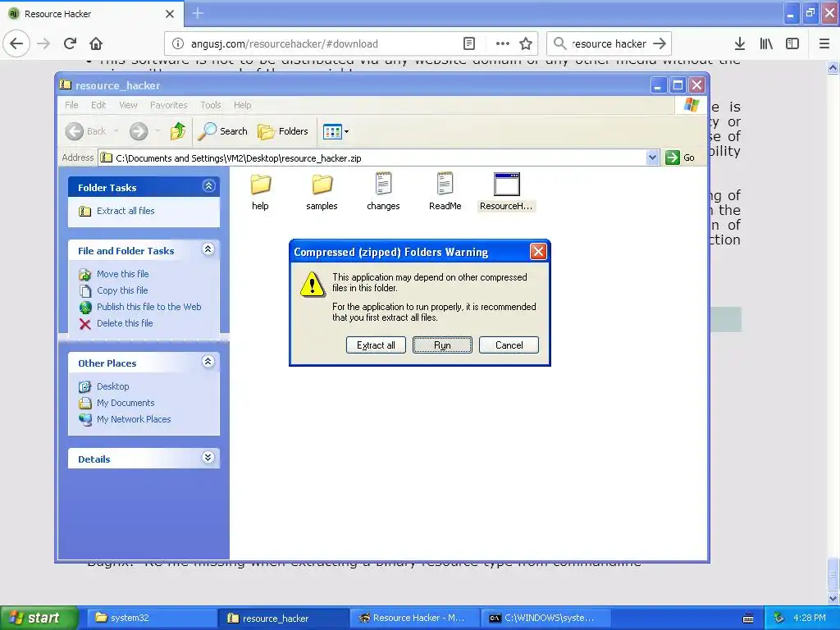Open the Favorites menu in Explorer
This screenshot has width=840, height=630.
pos(169,105)
